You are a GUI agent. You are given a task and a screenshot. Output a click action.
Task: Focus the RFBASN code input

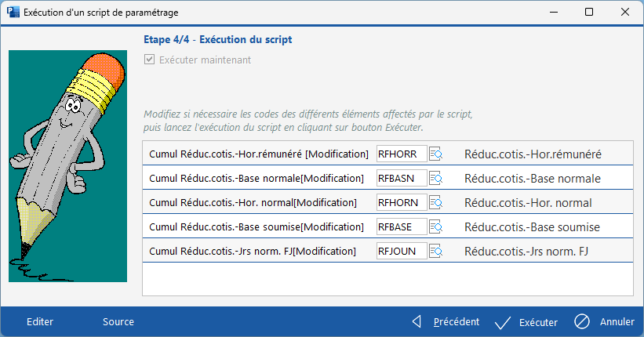point(402,179)
